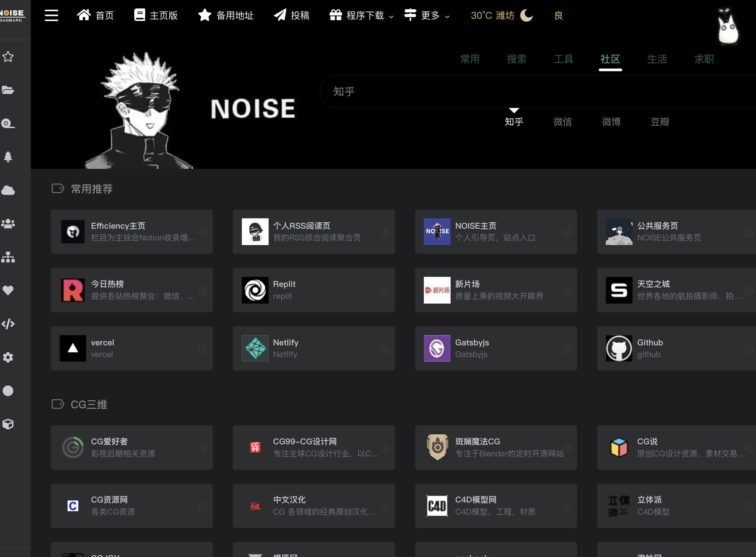
Task: Click the arrow button on Gatsbyjs card
Action: coord(567,350)
